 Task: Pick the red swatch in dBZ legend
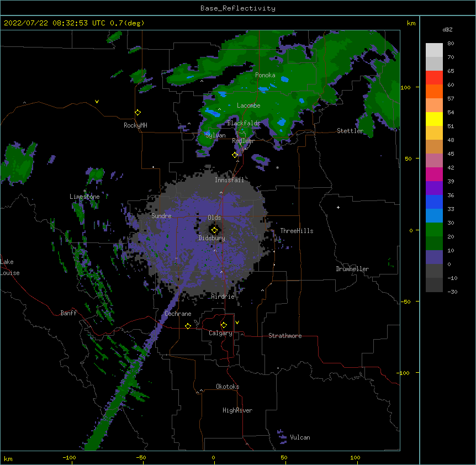(434, 77)
